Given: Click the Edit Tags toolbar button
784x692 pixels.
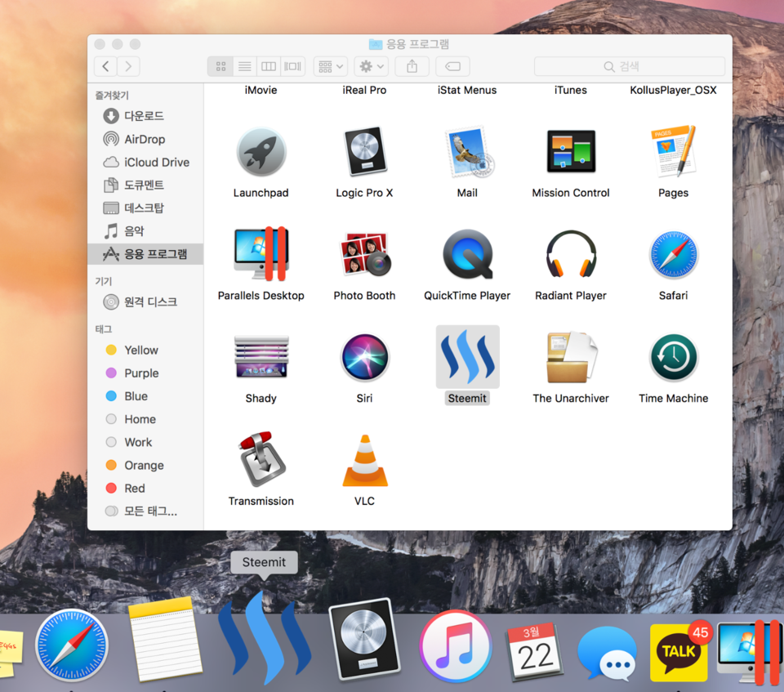Looking at the screenshot, I should (x=452, y=66).
